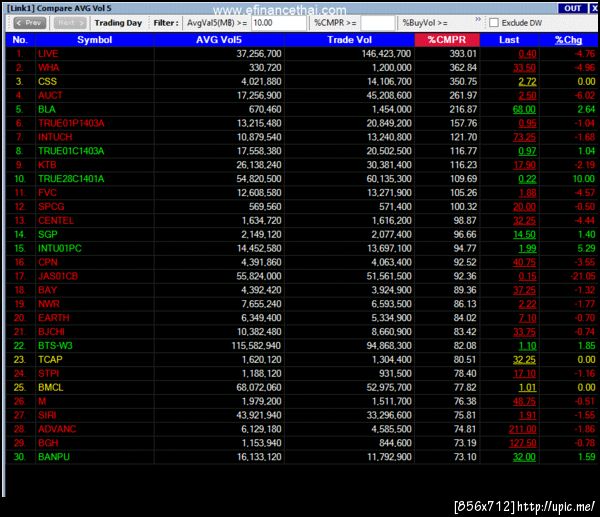Click the %CMPR >= filter input field
Screen dimensions: 600x517
(377, 23)
